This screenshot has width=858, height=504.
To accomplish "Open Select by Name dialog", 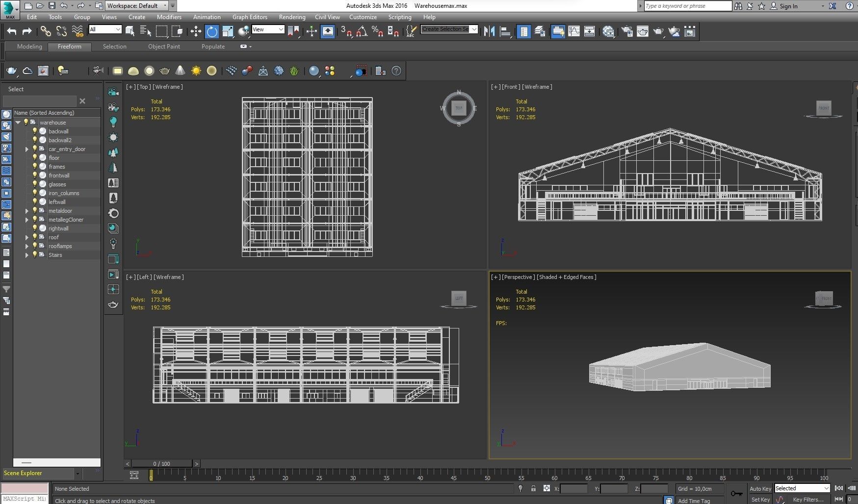I will tap(146, 31).
